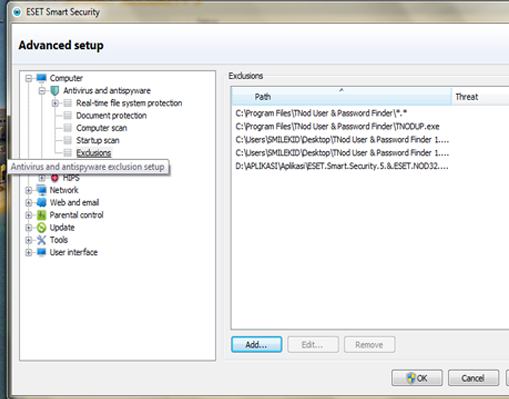Click the Computer monitor icon in tree
This screenshot has width=509, height=399.
(x=41, y=78)
